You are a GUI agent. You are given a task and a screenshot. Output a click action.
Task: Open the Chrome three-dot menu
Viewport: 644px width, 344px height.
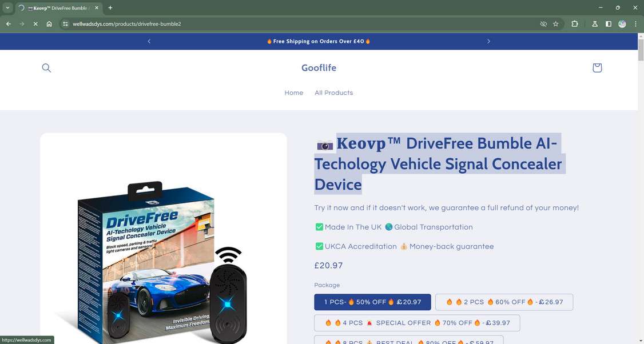click(x=635, y=24)
